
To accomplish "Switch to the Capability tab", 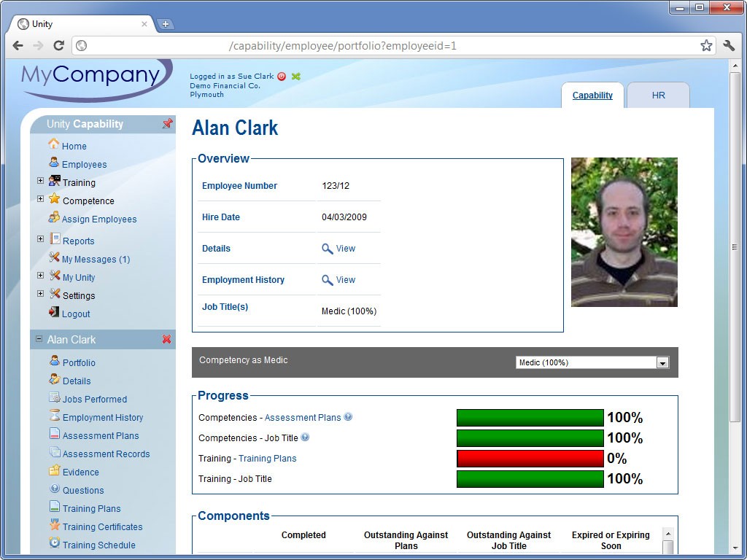I will click(x=592, y=96).
